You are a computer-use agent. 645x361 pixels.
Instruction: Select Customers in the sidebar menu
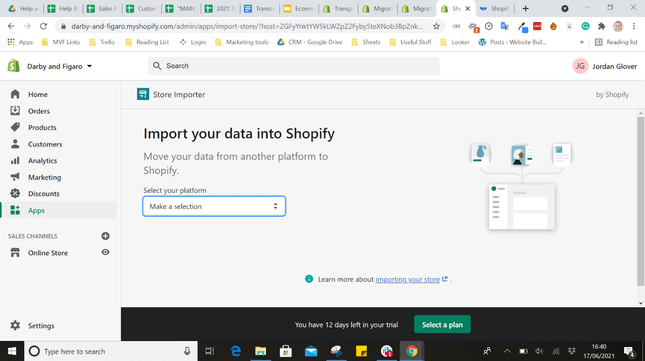coord(45,144)
